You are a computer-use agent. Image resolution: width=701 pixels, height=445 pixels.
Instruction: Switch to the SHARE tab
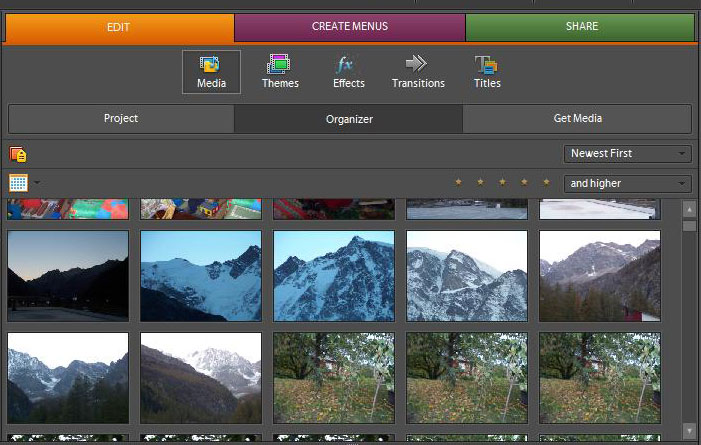coord(580,27)
